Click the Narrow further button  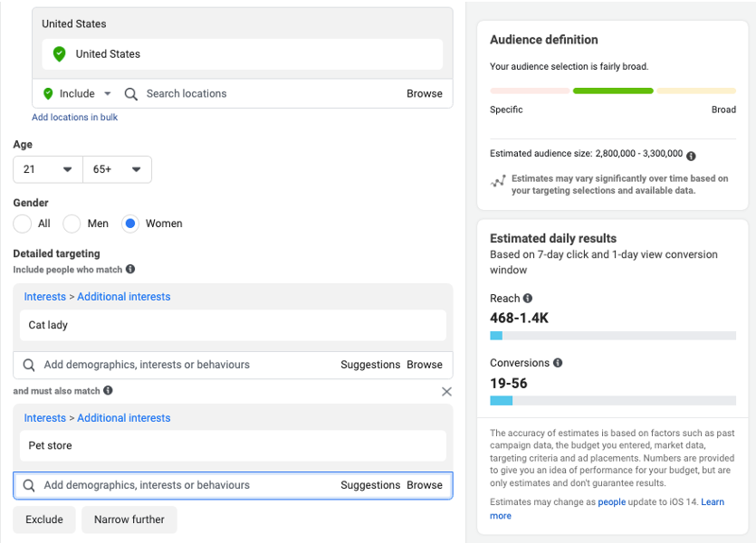pos(129,519)
